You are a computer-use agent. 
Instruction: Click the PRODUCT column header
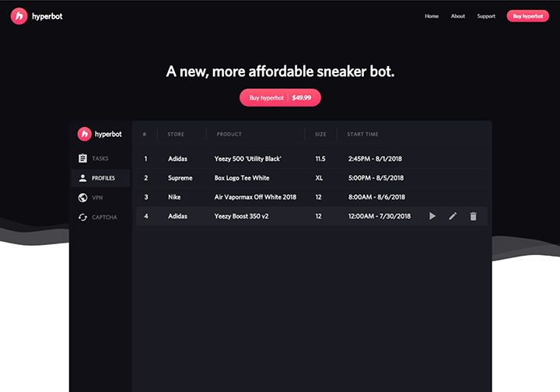tap(229, 135)
